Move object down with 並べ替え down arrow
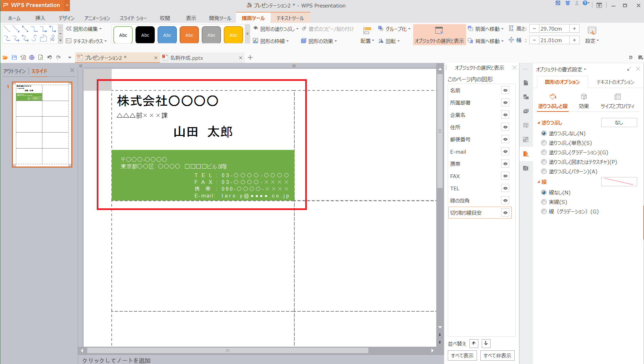 (486, 343)
